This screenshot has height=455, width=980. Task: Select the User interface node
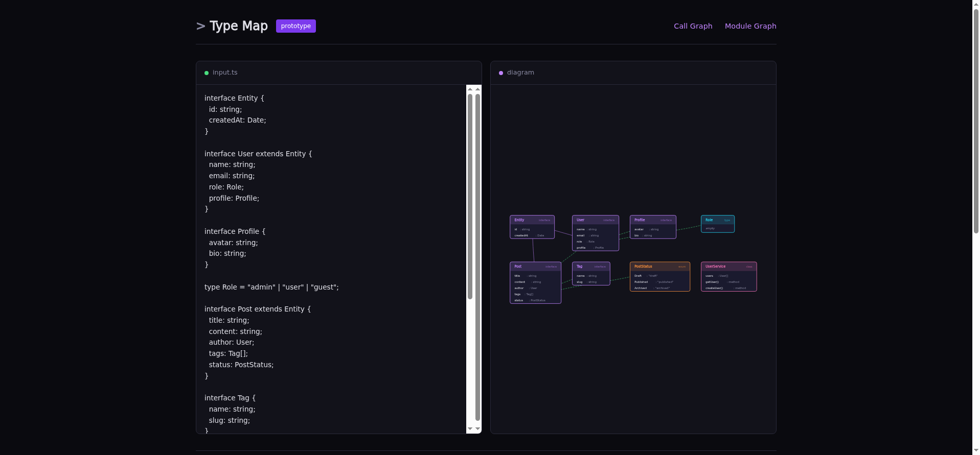(x=595, y=233)
